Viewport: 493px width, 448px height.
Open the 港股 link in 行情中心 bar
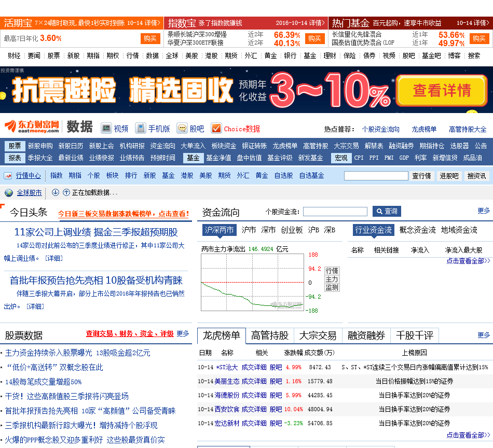(187, 176)
